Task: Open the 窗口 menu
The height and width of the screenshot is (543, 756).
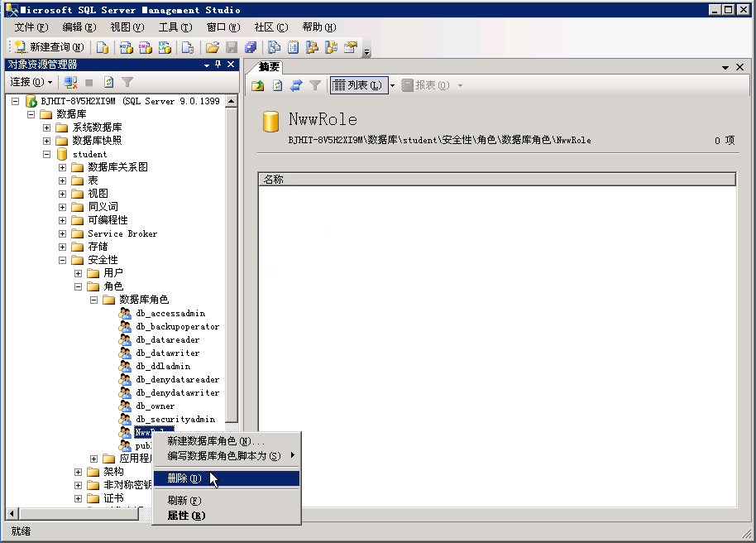Action: [223, 27]
